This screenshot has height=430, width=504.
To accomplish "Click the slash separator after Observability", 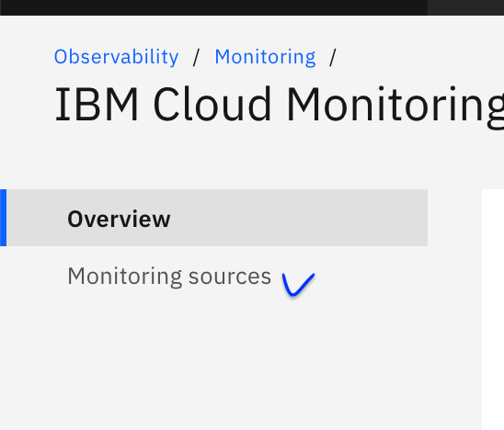I will [197, 57].
